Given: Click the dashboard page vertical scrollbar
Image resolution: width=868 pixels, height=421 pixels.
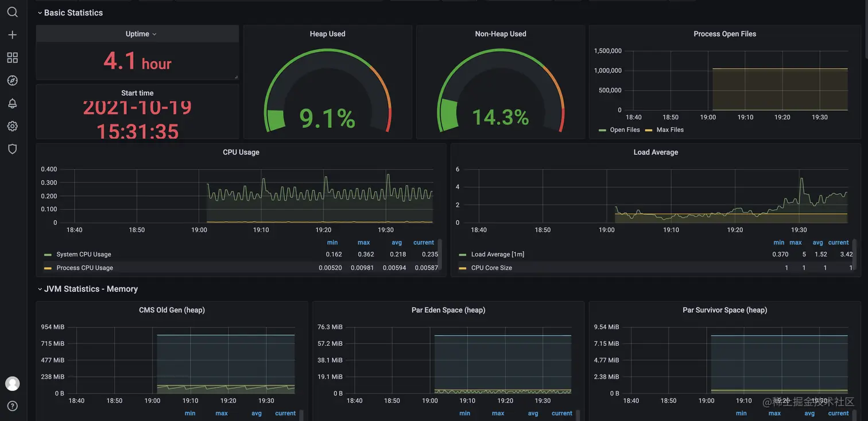Looking at the screenshot, I should pos(866,29).
